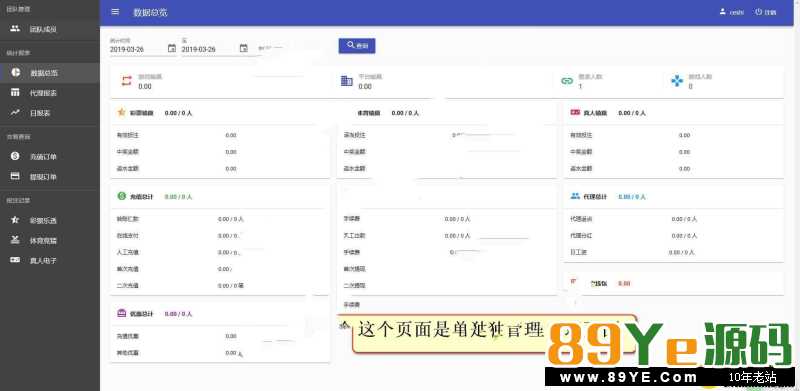Open the 充值订单 dollar sign sidebar item
This screenshot has height=391, width=800.
pos(49,157)
